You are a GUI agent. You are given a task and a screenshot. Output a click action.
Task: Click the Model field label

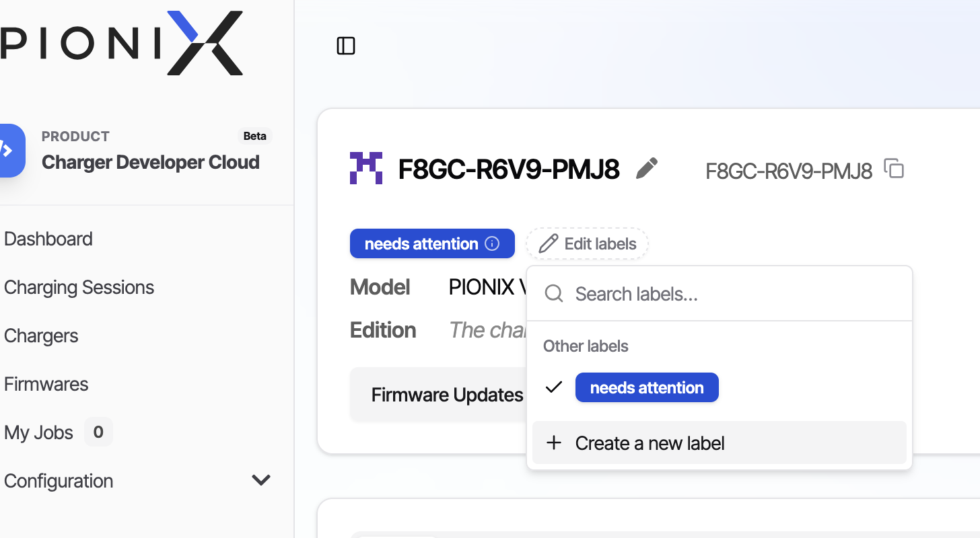click(x=380, y=287)
